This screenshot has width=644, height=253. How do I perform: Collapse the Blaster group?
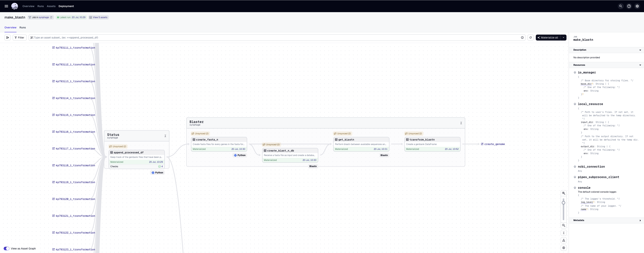[461, 123]
